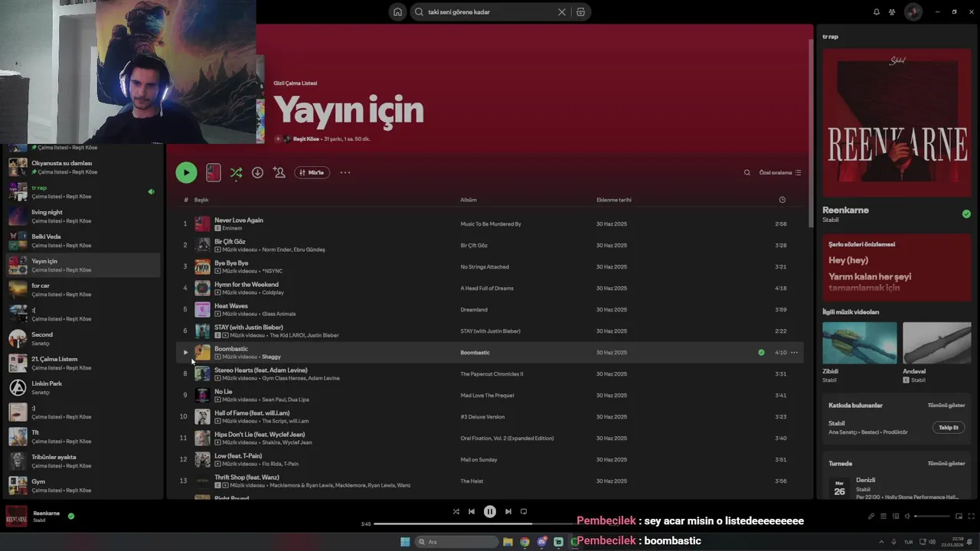The height and width of the screenshot is (551, 980).
Task: Open Tribünler ayakta playlist
Action: tap(83, 461)
